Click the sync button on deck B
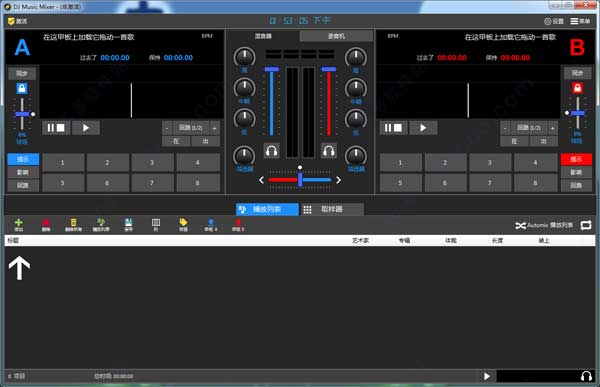This screenshot has width=600, height=387. tap(577, 73)
